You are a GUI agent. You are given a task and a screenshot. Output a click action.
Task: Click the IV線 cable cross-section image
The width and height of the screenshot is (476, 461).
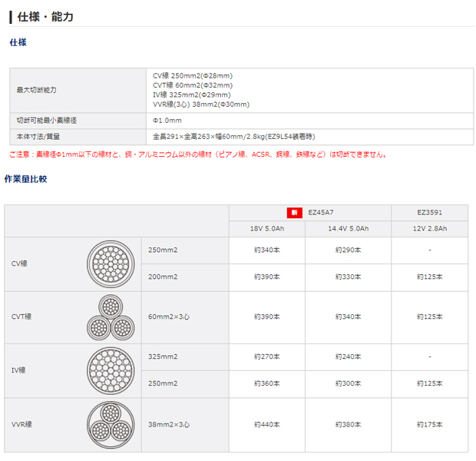pos(109,370)
